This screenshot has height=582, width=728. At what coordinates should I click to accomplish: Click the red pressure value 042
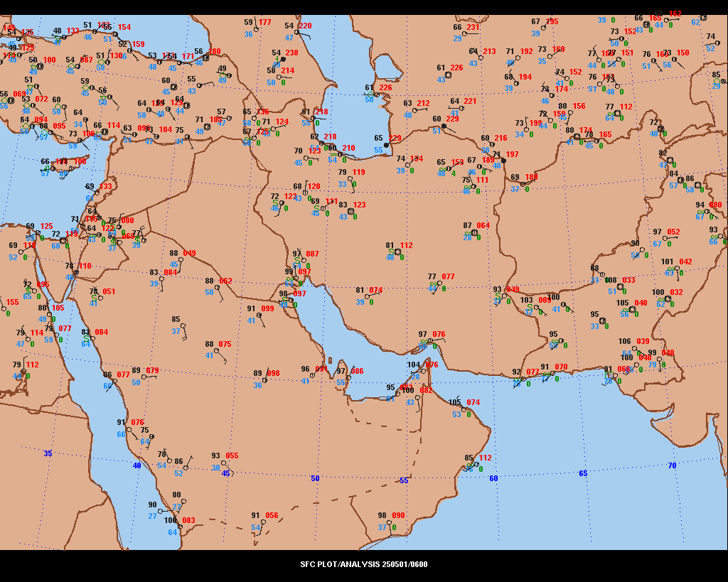[686, 262]
